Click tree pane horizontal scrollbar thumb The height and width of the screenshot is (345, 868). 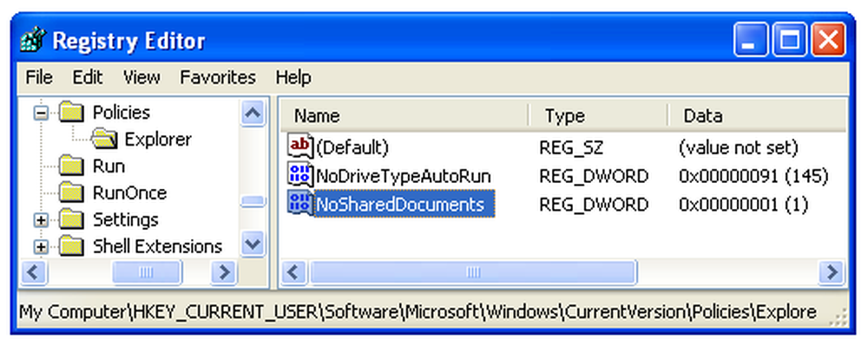(147, 272)
